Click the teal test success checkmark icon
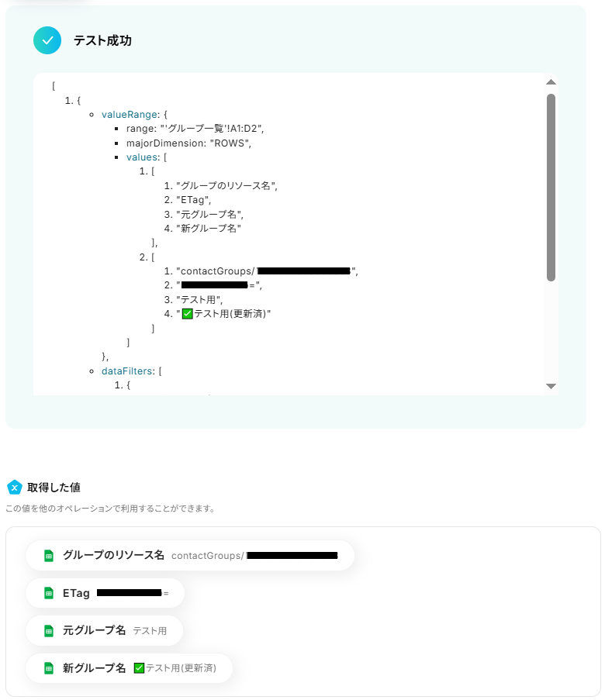This screenshot has height=700, width=605. pos(47,40)
